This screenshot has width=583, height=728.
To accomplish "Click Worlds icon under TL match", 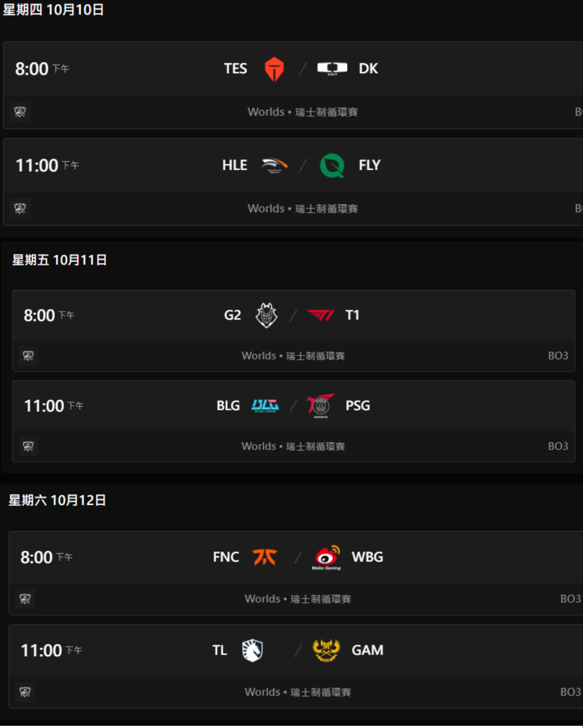I will [25, 692].
